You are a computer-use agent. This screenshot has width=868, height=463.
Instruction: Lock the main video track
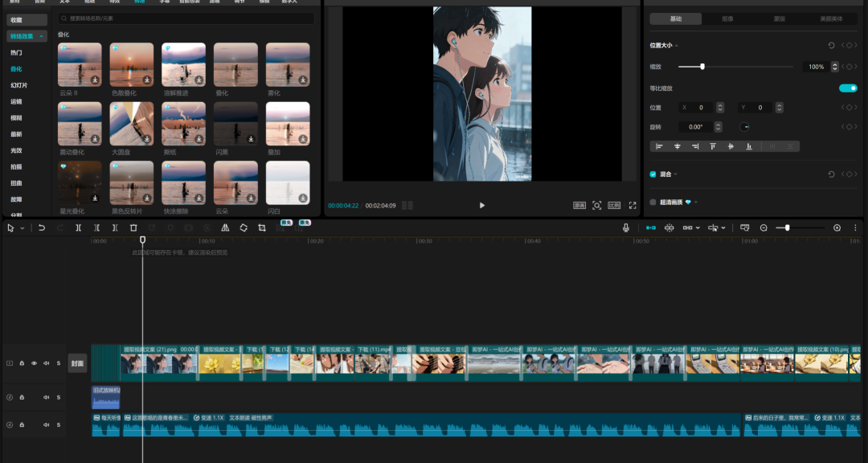[23, 363]
